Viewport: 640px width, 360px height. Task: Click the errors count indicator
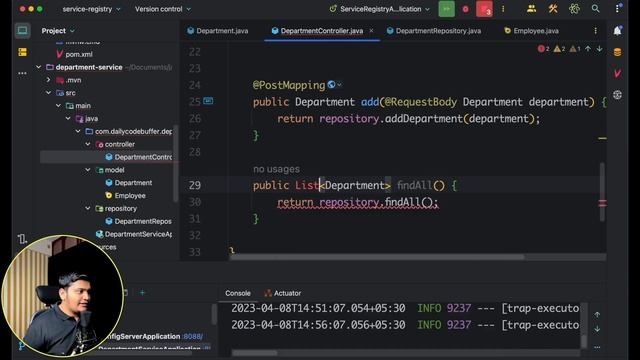click(x=543, y=49)
